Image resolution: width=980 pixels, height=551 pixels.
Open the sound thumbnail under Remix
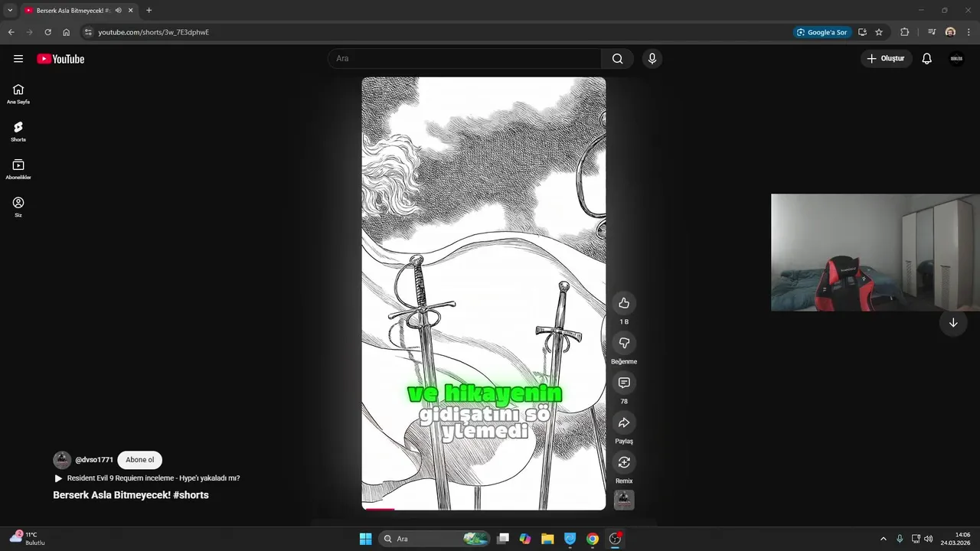click(624, 500)
